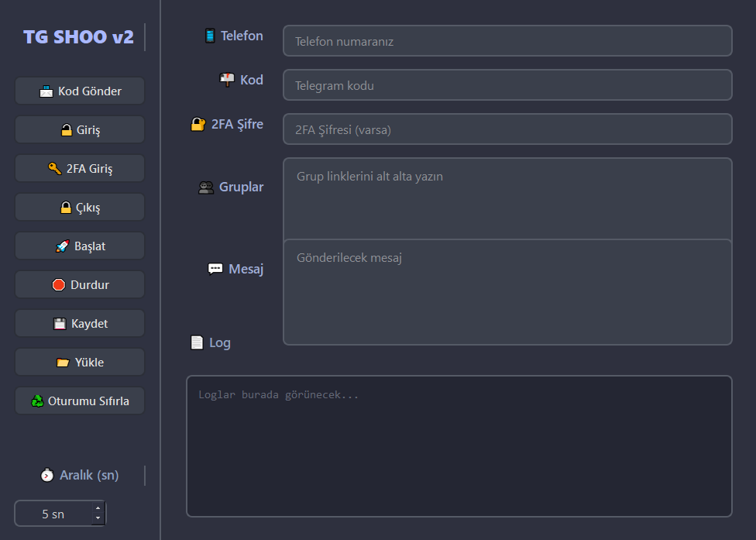Click the Giriş login button

tap(80, 129)
